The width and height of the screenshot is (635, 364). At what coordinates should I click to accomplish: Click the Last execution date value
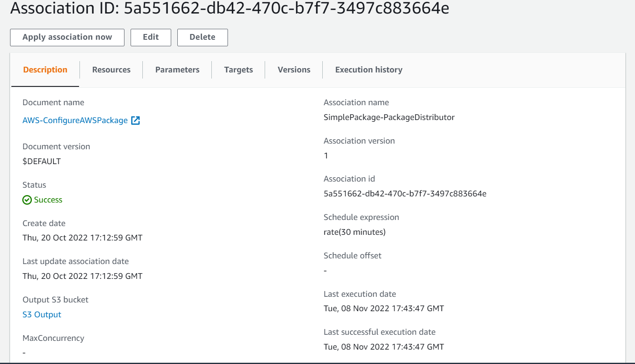pyautogui.click(x=383, y=308)
